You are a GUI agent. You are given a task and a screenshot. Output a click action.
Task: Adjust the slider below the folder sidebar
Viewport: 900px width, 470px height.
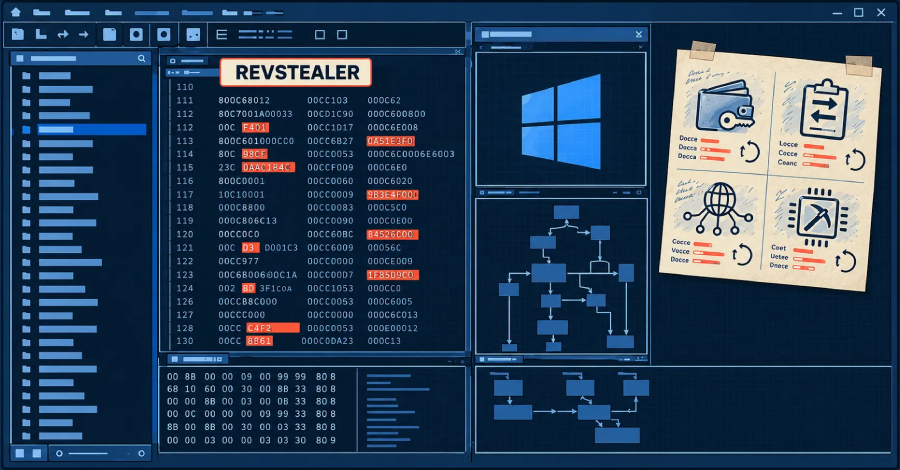100,453
